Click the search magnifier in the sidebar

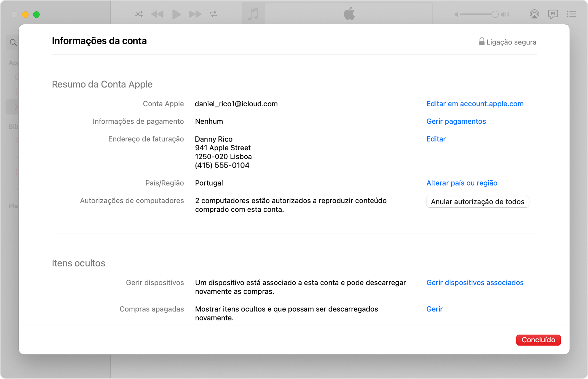13,42
